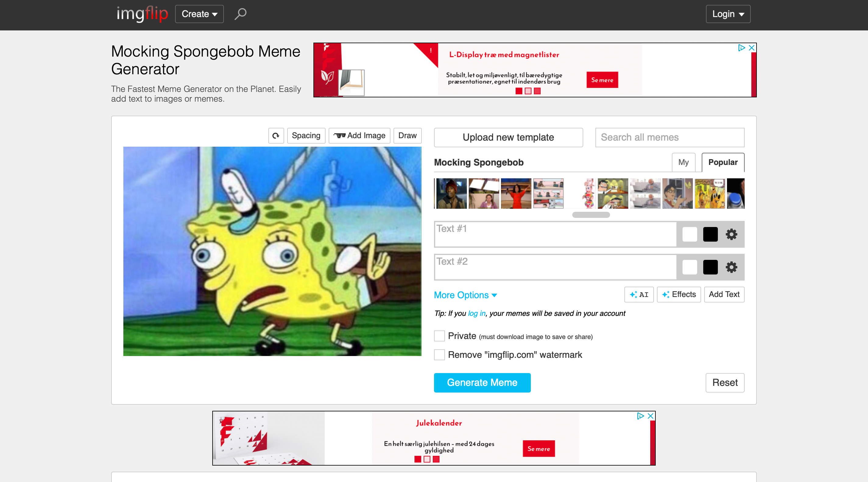Switch to the Popular templates tab

pyautogui.click(x=723, y=162)
